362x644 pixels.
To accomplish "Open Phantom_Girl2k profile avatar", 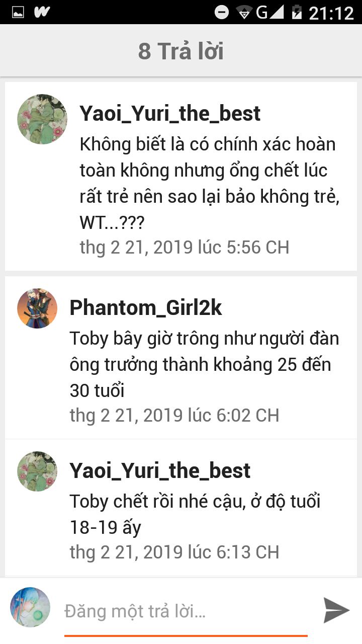I will coord(37,308).
